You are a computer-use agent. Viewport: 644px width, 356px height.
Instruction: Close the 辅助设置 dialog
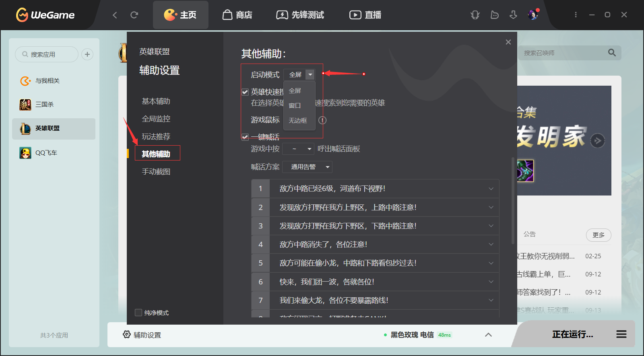click(508, 42)
